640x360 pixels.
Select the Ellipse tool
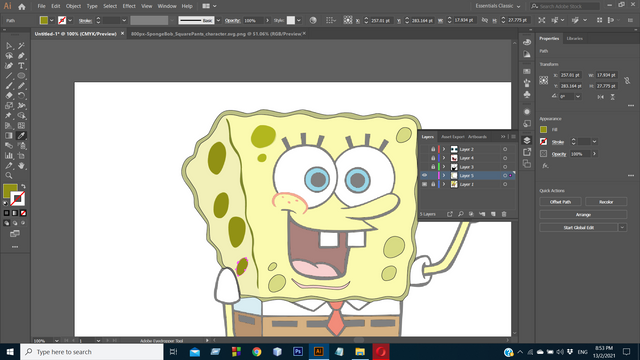click(21, 76)
